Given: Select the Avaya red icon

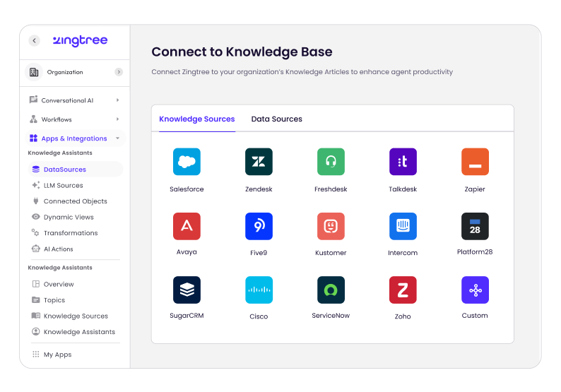Looking at the screenshot, I should click(187, 226).
